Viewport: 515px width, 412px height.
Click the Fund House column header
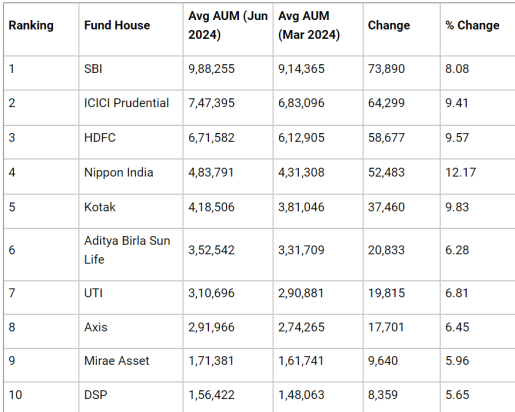click(x=117, y=25)
